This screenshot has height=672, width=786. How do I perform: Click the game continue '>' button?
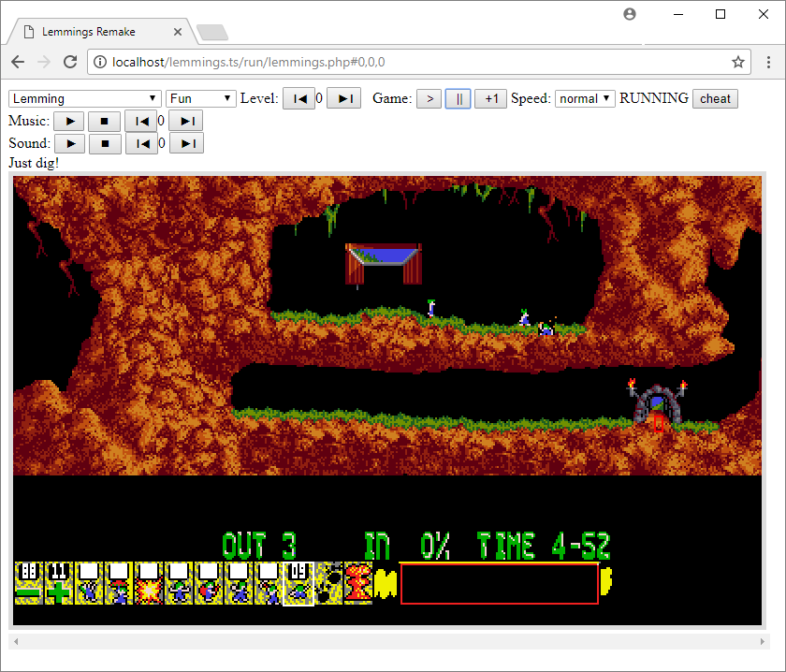(429, 98)
